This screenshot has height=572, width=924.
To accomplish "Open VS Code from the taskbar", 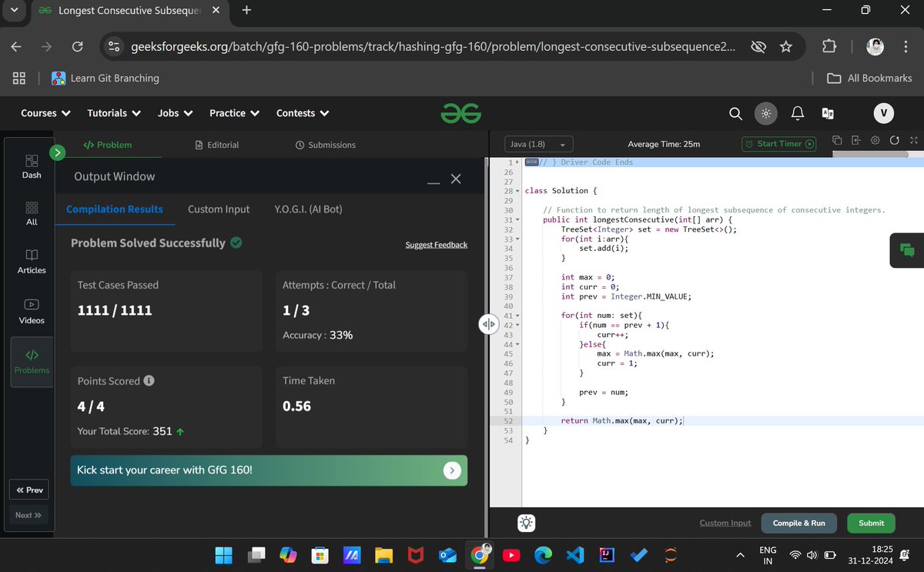I will point(574,554).
